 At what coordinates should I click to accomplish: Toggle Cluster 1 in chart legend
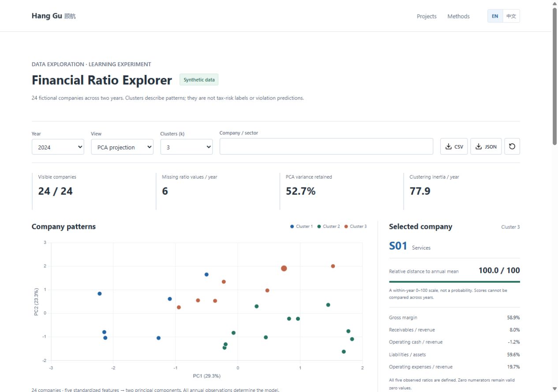pos(301,226)
